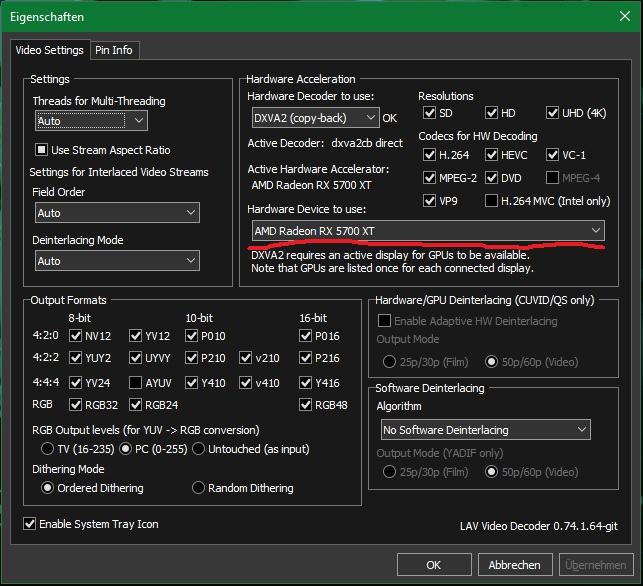Open Threads for Multi-Threading dropdown
The height and width of the screenshot is (586, 643).
coord(91,121)
